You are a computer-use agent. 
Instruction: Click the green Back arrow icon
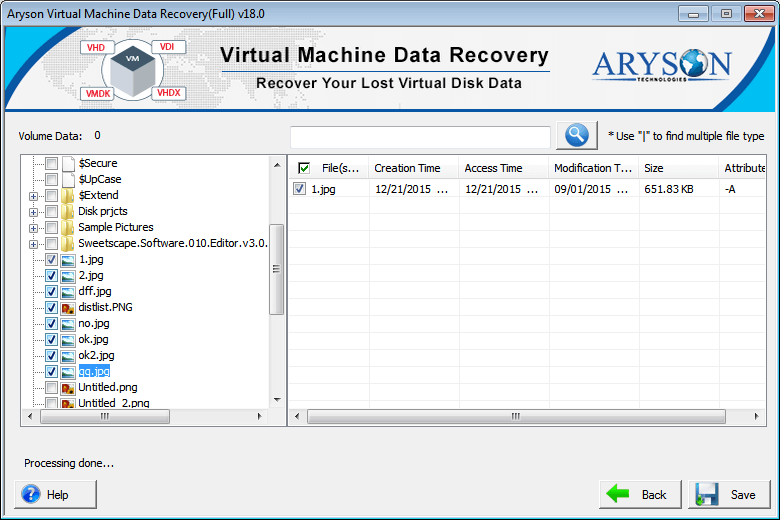coord(617,494)
